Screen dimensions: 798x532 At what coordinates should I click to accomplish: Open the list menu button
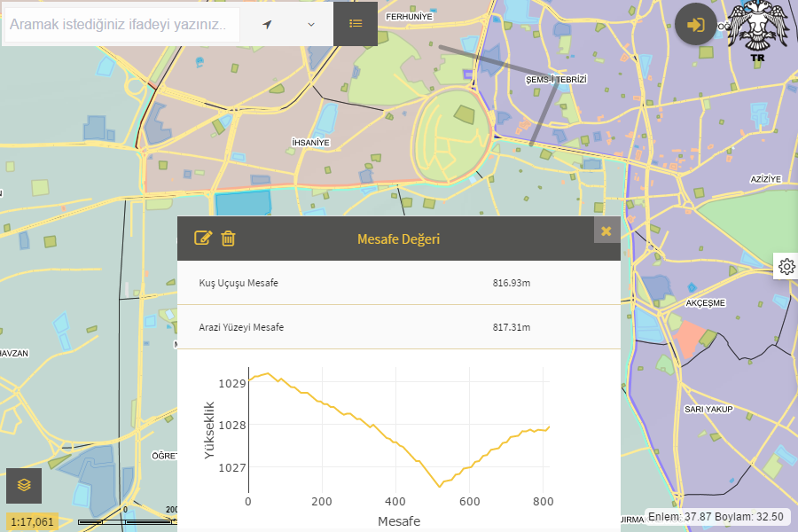pyautogui.click(x=356, y=24)
